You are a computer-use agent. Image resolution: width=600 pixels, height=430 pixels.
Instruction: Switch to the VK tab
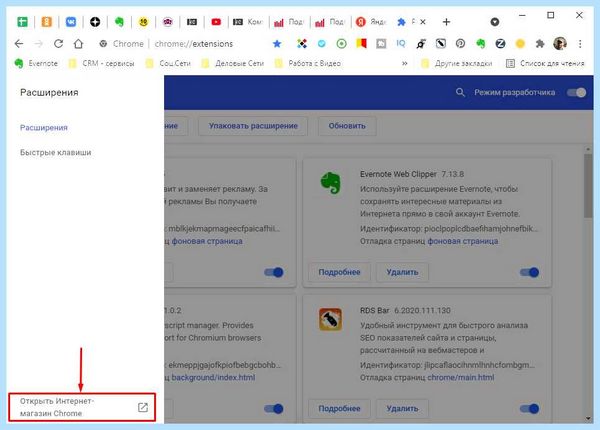tap(71, 22)
